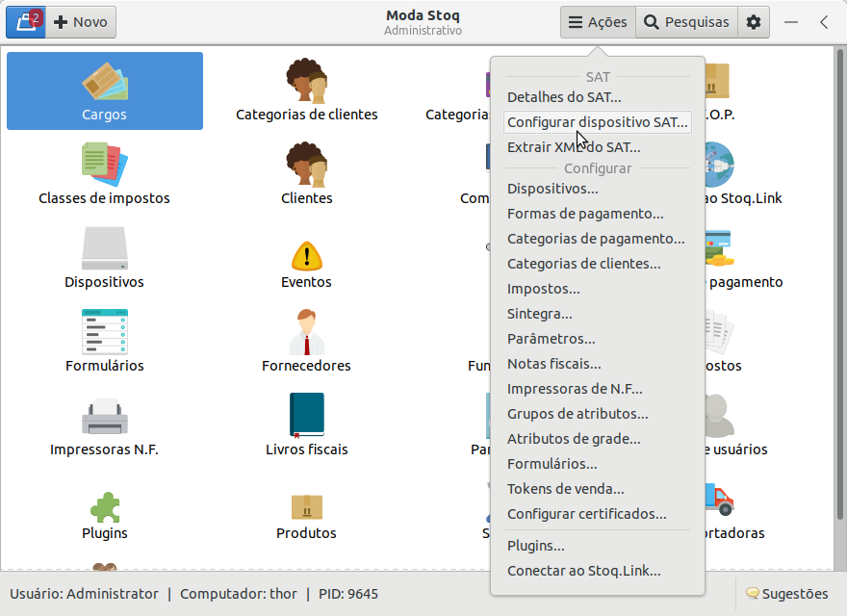Open the delivery truck icon
Image resolution: width=847 pixels, height=616 pixels.
coord(720,499)
